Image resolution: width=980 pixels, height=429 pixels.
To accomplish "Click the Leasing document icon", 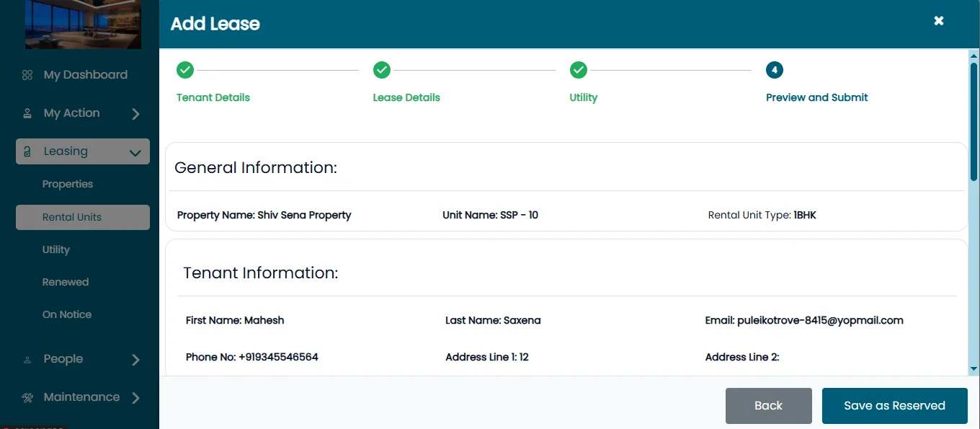I will [27, 151].
